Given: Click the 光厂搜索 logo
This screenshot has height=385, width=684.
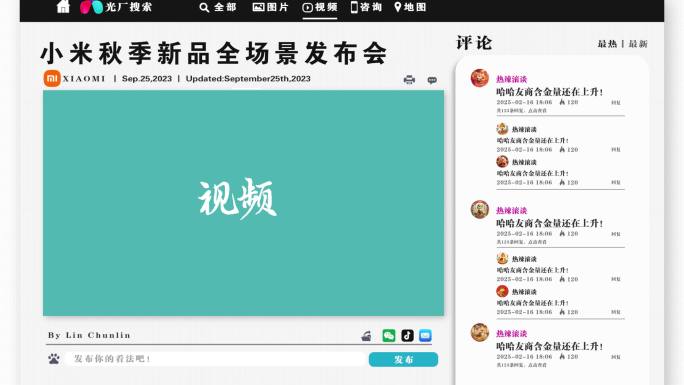Looking at the screenshot, I should point(116,7).
